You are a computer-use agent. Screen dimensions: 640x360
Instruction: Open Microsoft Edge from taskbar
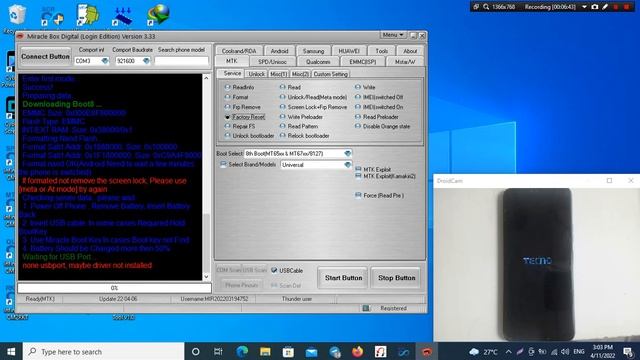tap(242, 351)
